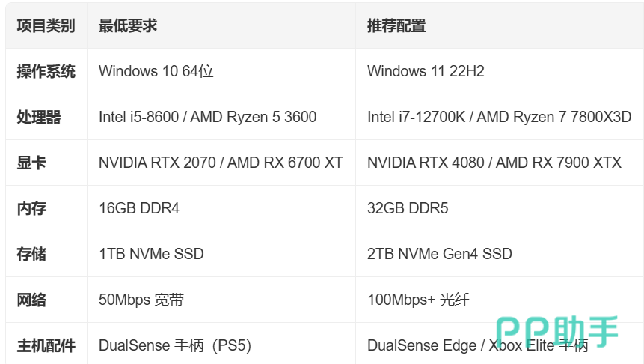Select the 最低要求 column header
Screen dimensions: 644x364
click(221, 26)
